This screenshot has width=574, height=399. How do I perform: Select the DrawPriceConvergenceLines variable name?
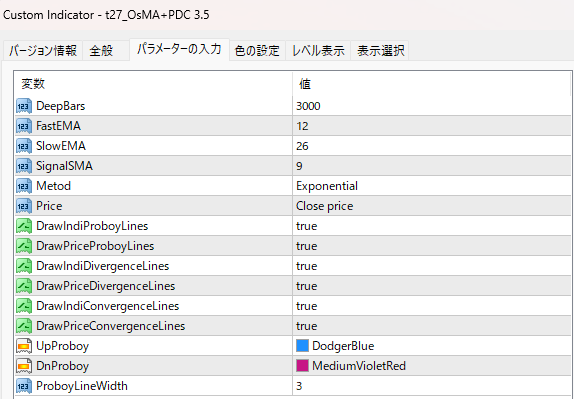point(111,326)
